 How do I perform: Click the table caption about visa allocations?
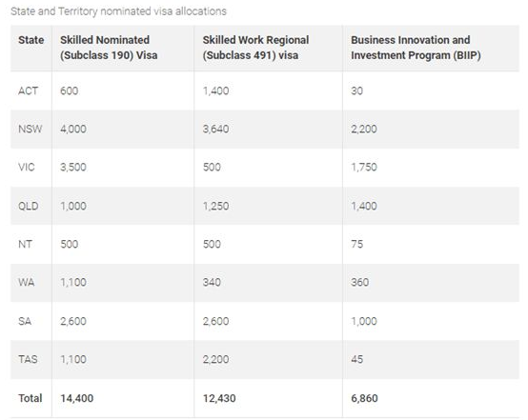pyautogui.click(x=118, y=11)
